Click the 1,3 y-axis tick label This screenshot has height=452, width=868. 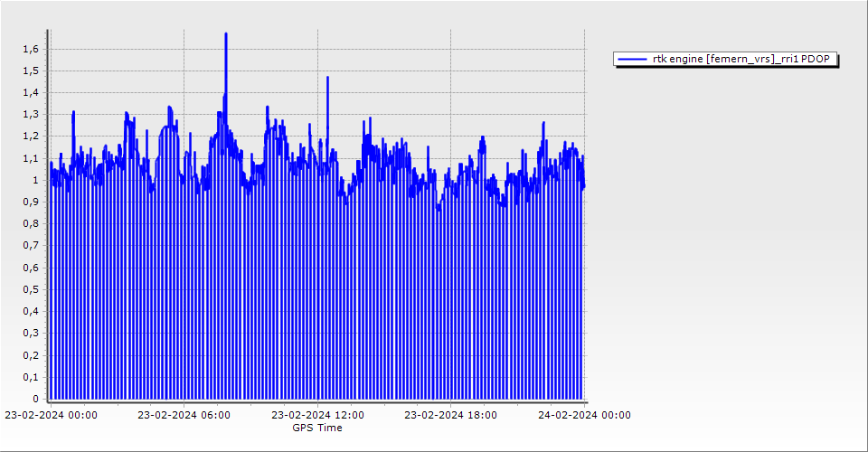tap(33, 114)
